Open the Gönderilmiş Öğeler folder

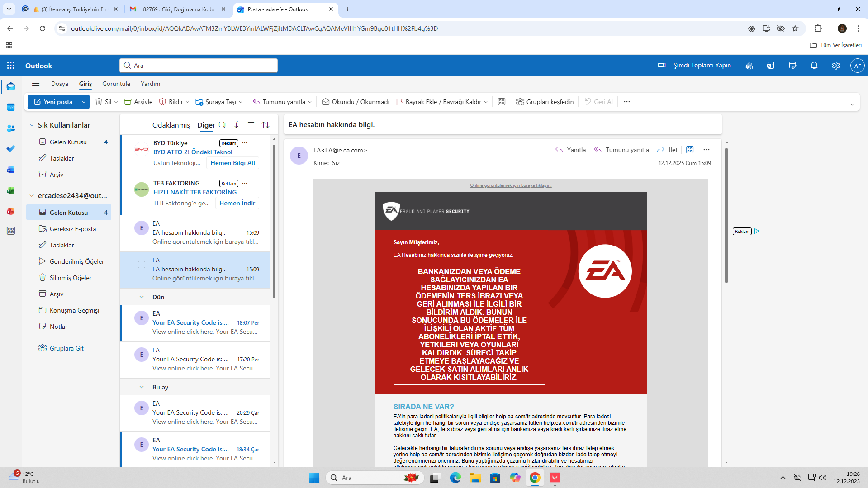tap(69, 261)
